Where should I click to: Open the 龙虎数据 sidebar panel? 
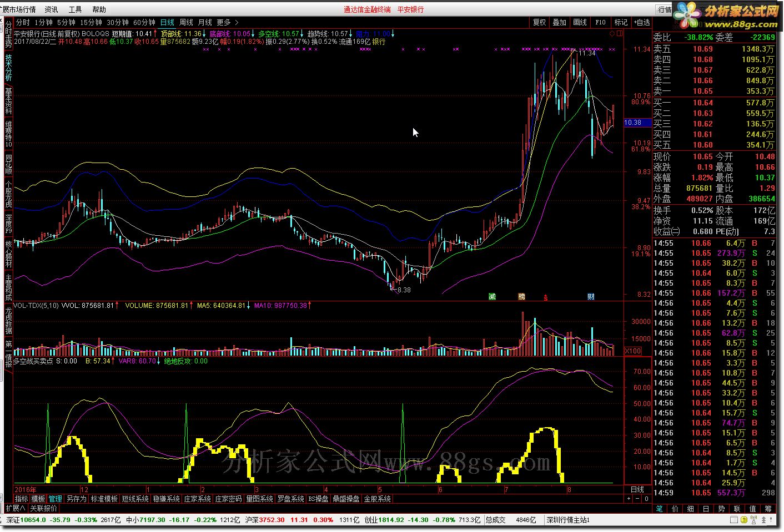coord(8,320)
